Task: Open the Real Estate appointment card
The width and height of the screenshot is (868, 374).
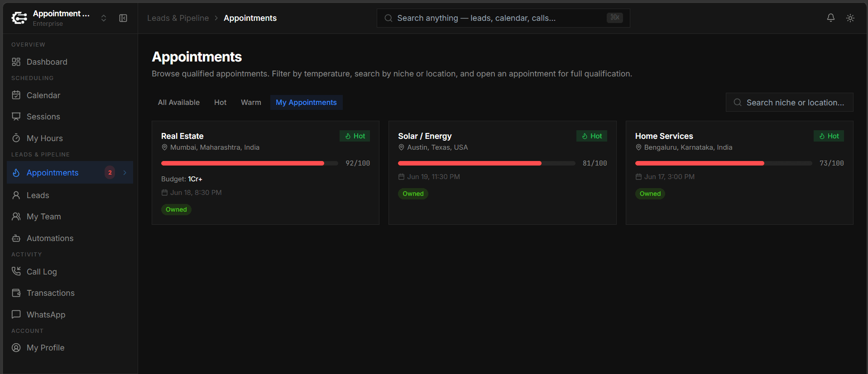Action: (x=265, y=173)
